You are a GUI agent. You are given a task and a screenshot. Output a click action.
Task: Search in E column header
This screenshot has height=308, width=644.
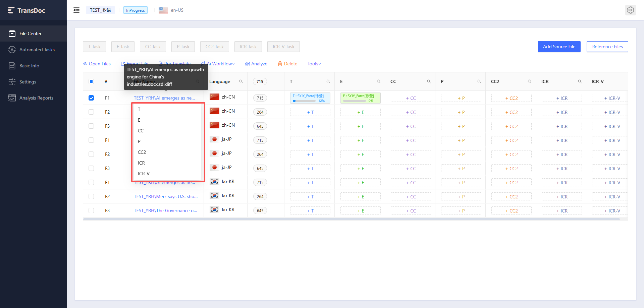[x=378, y=81]
